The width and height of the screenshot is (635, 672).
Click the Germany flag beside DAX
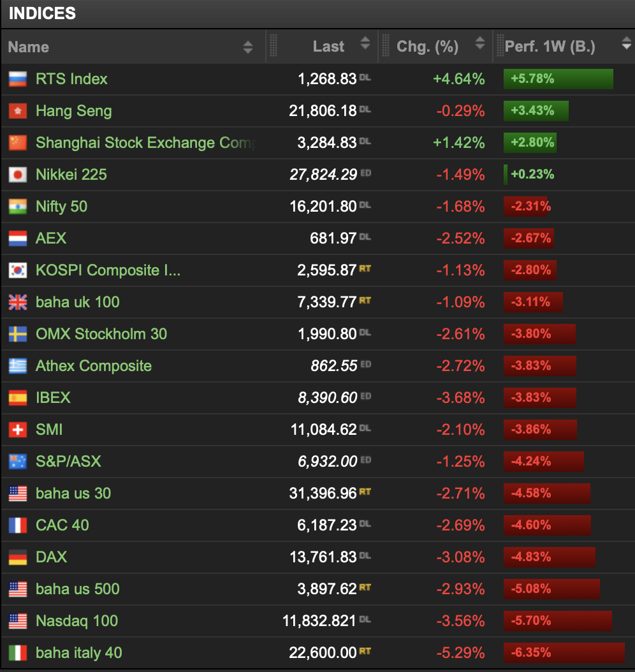point(18,557)
